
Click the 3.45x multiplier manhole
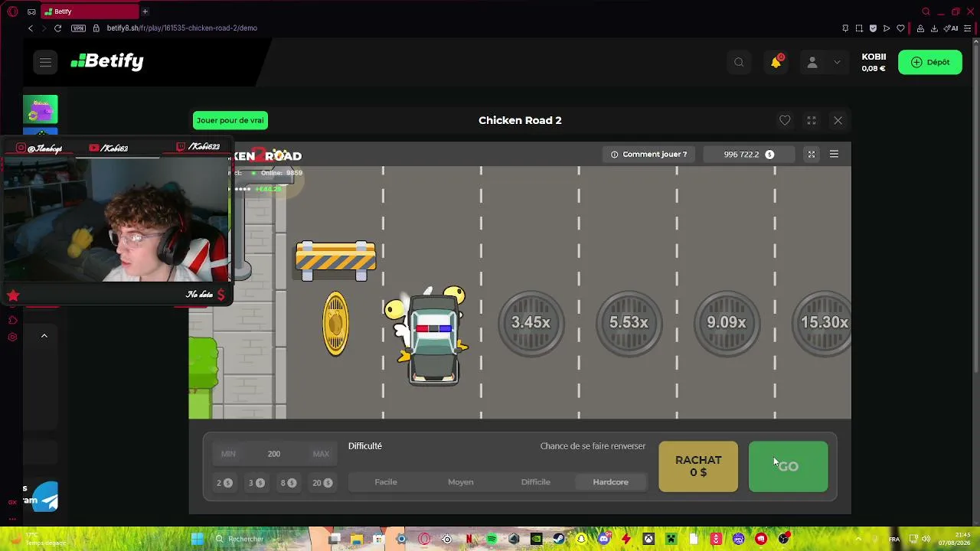pyautogui.click(x=531, y=323)
